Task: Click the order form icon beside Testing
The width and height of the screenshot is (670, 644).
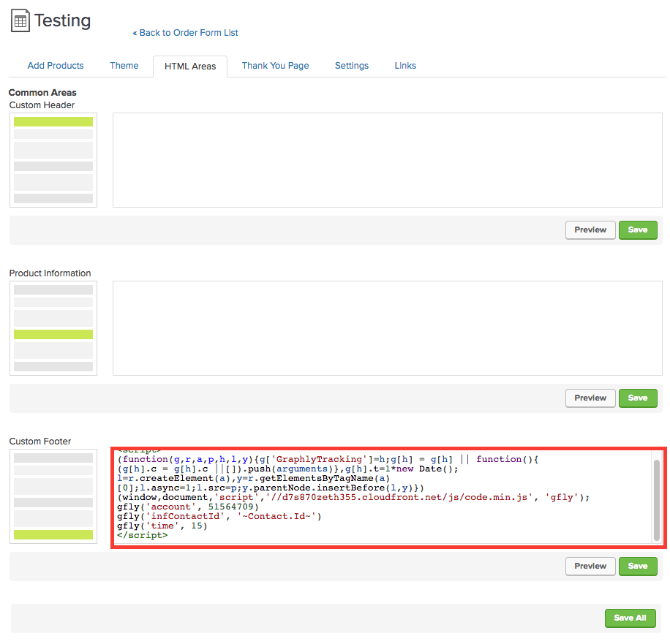Action: click(x=20, y=20)
